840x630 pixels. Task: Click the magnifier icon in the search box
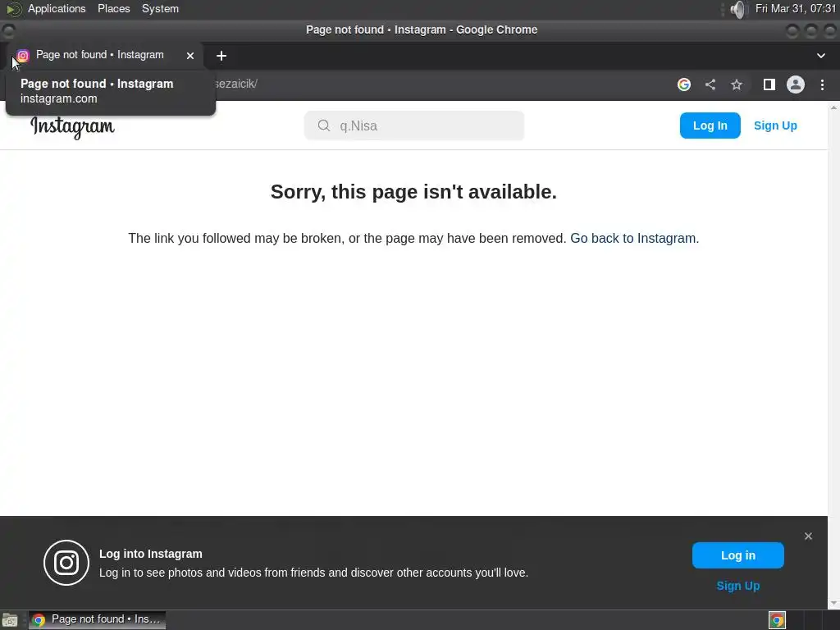[x=323, y=126]
